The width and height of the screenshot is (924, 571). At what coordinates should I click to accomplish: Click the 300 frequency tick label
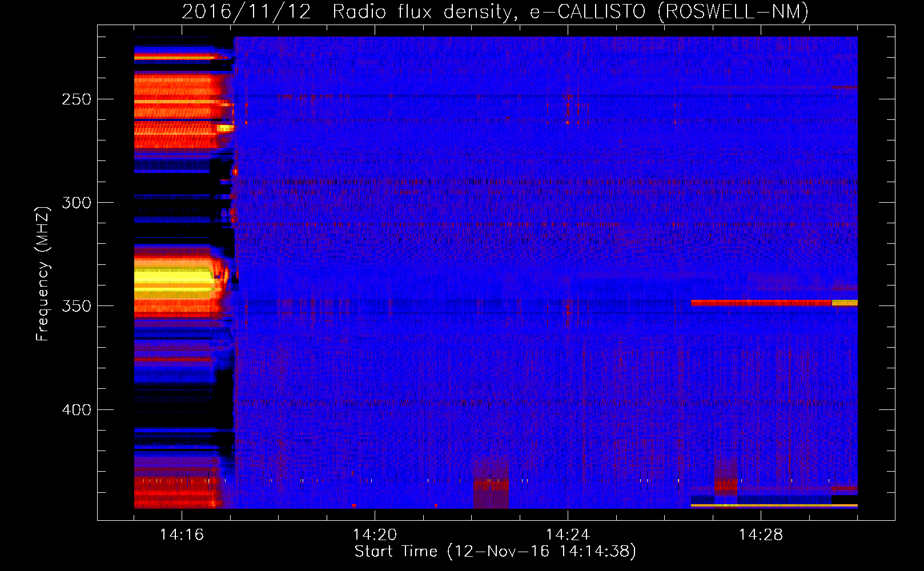[x=77, y=203]
